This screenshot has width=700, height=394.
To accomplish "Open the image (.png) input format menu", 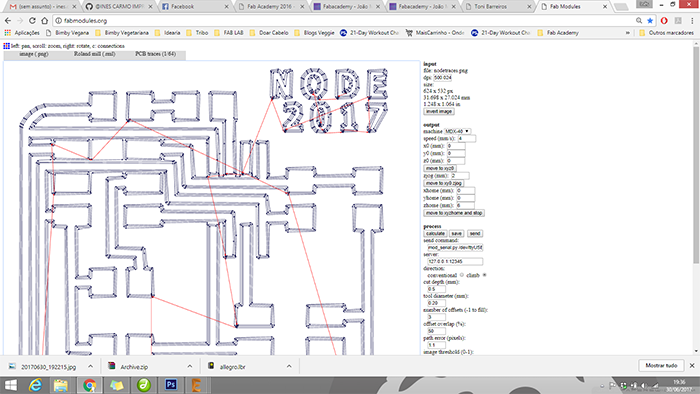I will (33, 54).
